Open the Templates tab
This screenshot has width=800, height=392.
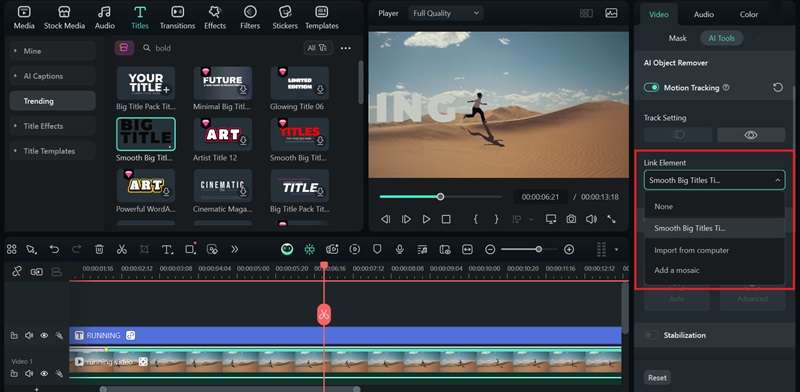(x=321, y=17)
